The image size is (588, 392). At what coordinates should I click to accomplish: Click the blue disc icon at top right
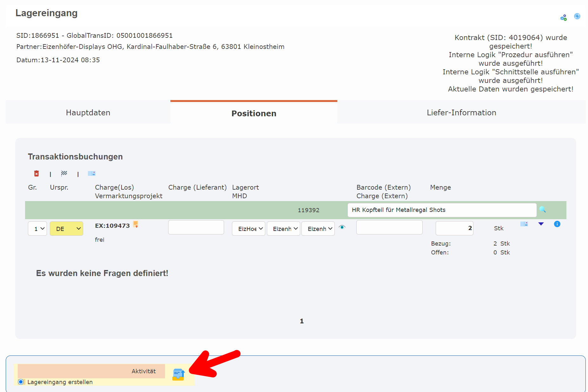577,16
